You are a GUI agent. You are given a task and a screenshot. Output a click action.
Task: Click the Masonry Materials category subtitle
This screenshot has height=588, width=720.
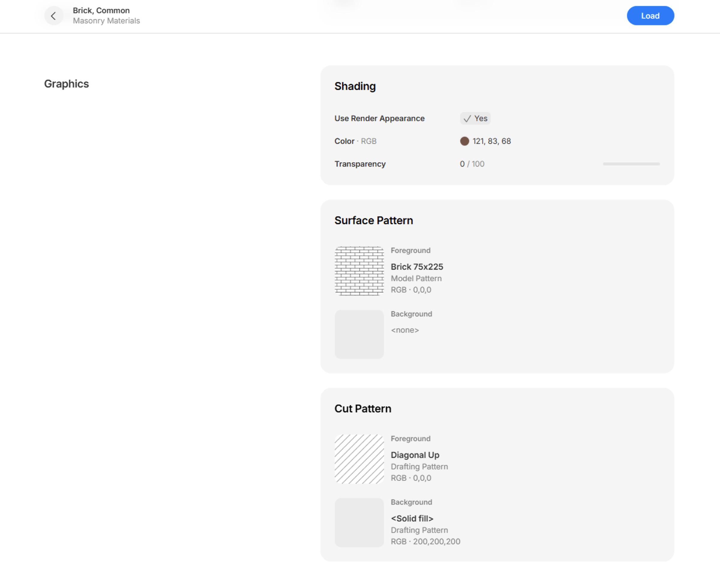(x=106, y=21)
